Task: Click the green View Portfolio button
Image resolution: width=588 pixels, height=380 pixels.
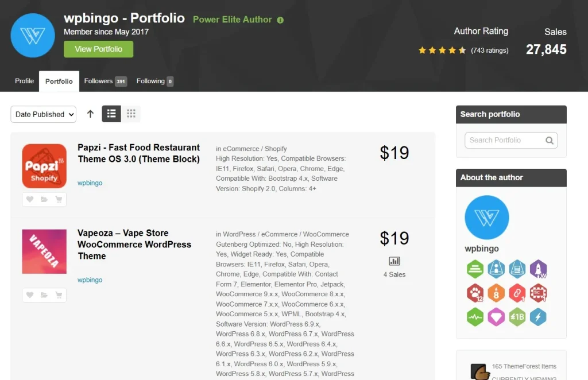Action: click(x=98, y=49)
